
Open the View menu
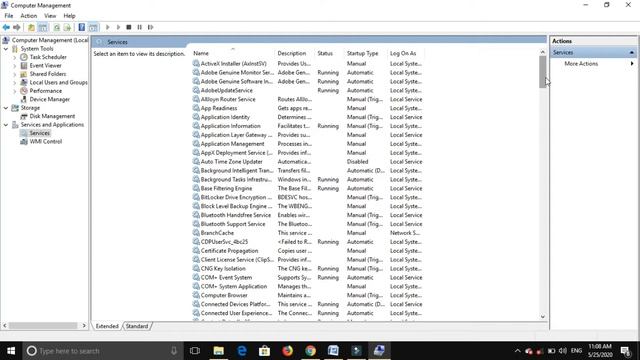[x=50, y=16]
